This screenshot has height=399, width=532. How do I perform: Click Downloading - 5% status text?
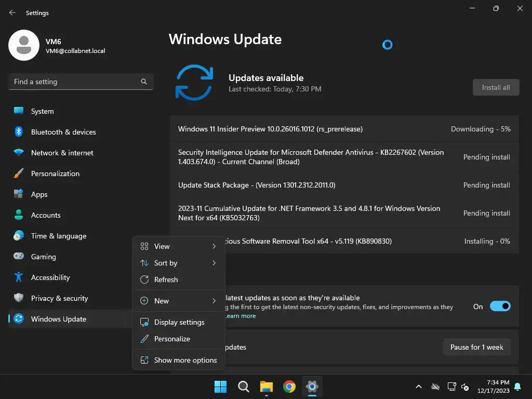[481, 129]
